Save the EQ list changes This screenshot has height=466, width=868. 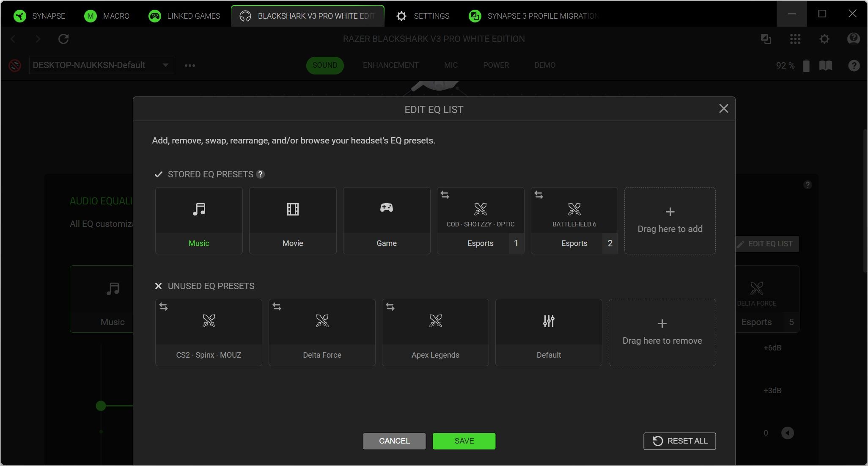click(464, 441)
